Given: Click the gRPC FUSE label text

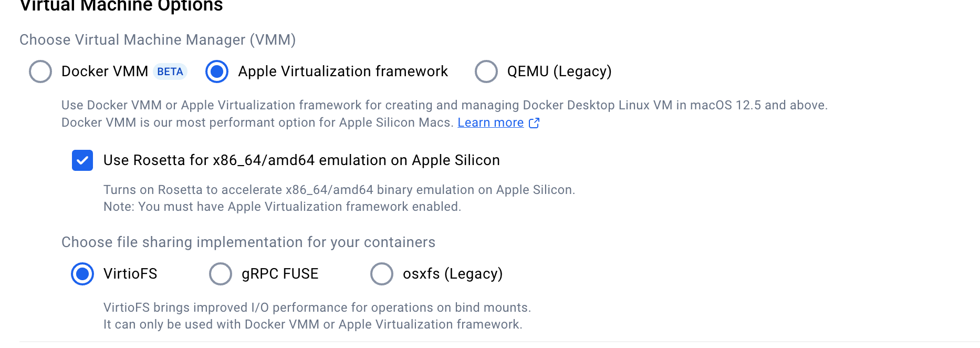Looking at the screenshot, I should [x=280, y=274].
